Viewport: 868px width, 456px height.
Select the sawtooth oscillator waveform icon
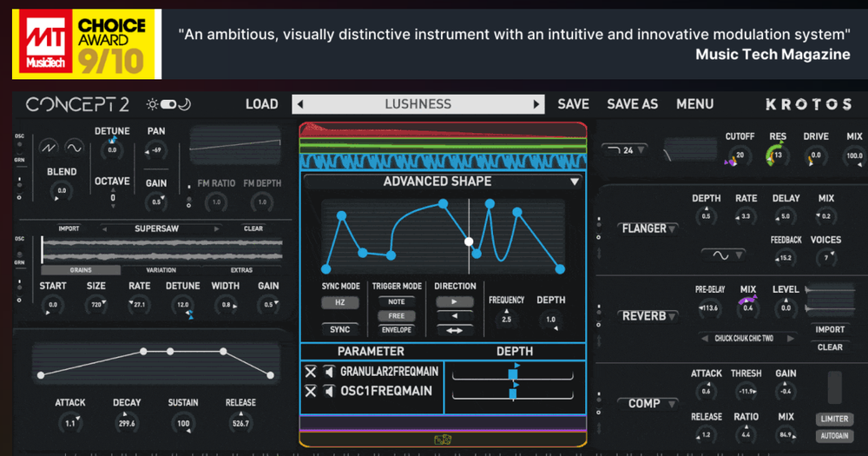point(49,148)
